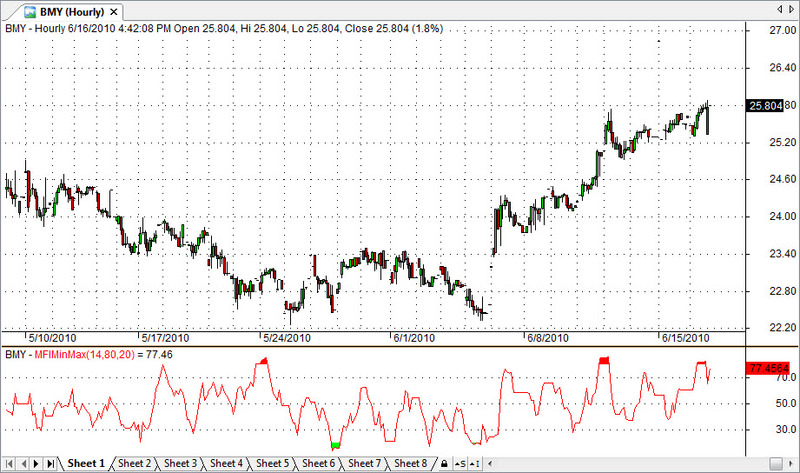
Task: Click the tab strip right scroll arrow
Action: [x=791, y=9]
